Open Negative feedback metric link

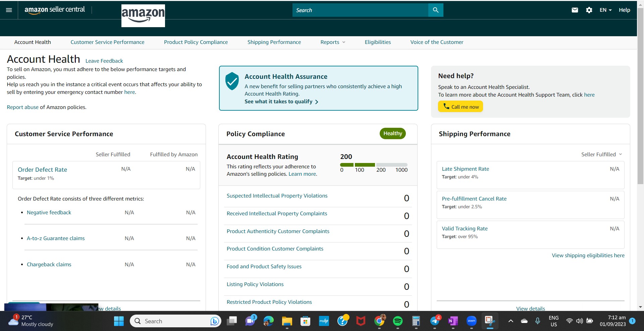[x=49, y=213]
